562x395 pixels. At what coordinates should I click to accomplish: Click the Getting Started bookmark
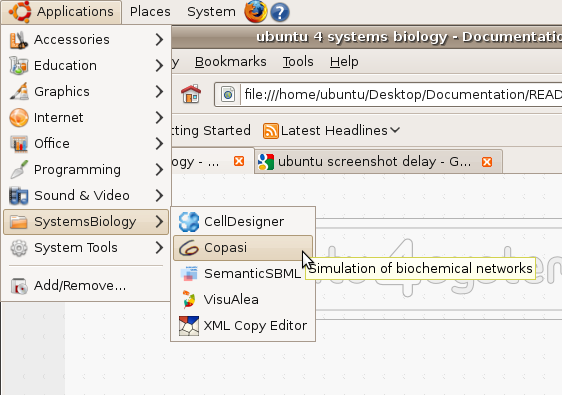click(211, 130)
